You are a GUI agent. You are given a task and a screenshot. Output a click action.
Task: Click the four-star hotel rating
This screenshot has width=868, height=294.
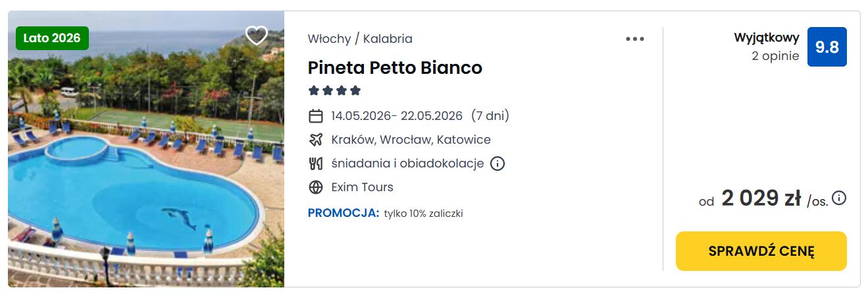pos(335,91)
